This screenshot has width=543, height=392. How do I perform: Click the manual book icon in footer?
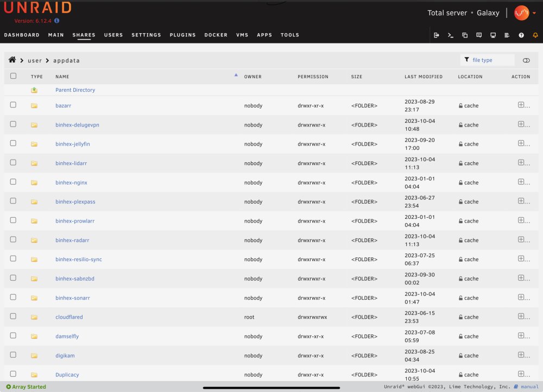coord(516,387)
